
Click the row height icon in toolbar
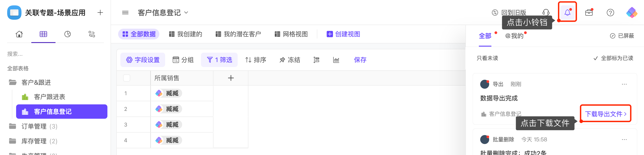point(316,60)
